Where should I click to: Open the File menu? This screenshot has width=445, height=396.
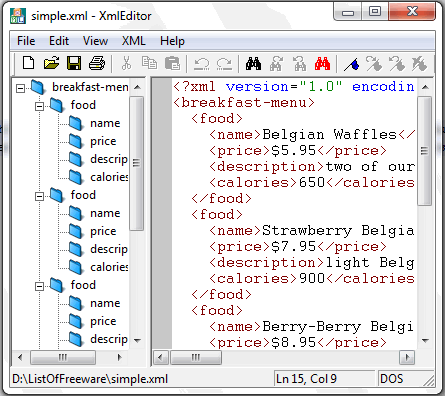(x=26, y=41)
